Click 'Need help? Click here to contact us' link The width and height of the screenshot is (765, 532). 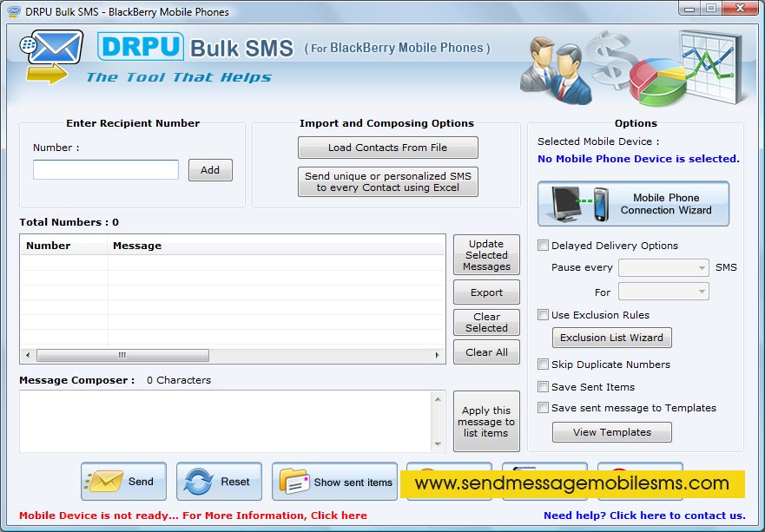tap(644, 516)
